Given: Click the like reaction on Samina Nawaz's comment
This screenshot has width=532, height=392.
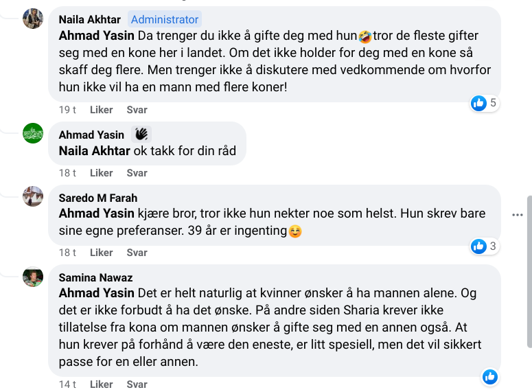Looking at the screenshot, I should pos(490,376).
